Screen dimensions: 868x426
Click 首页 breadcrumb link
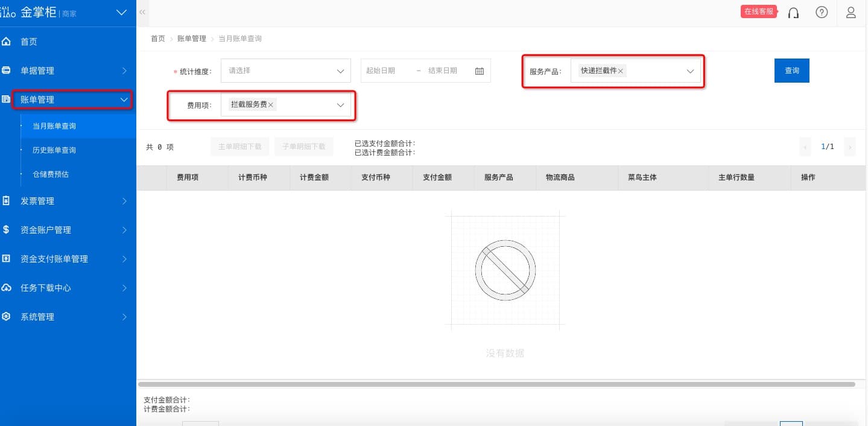[157, 39]
